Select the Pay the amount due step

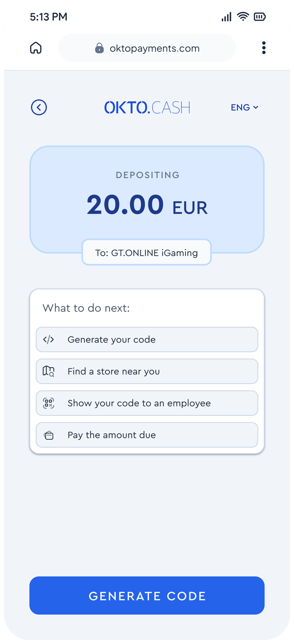pyautogui.click(x=147, y=435)
